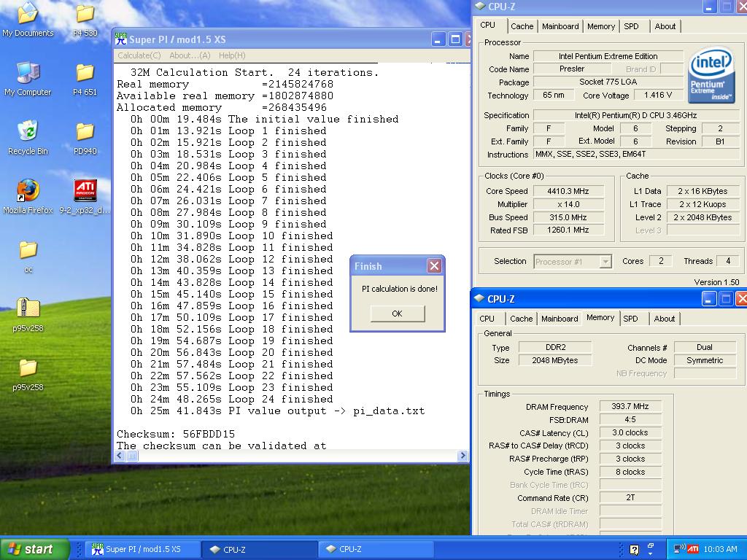Open the Help(H) menu in Super PI
The height and width of the screenshot is (560, 747).
tap(232, 55)
